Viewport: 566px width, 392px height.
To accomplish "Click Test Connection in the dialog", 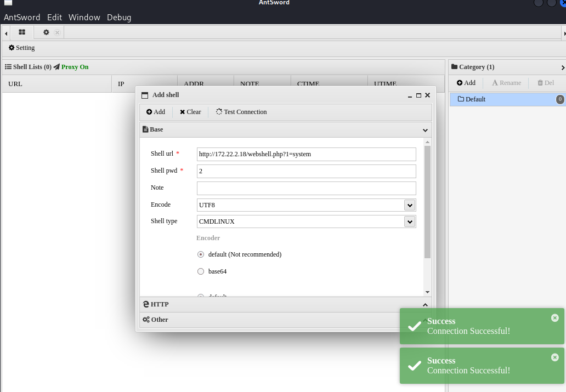I will click(241, 112).
